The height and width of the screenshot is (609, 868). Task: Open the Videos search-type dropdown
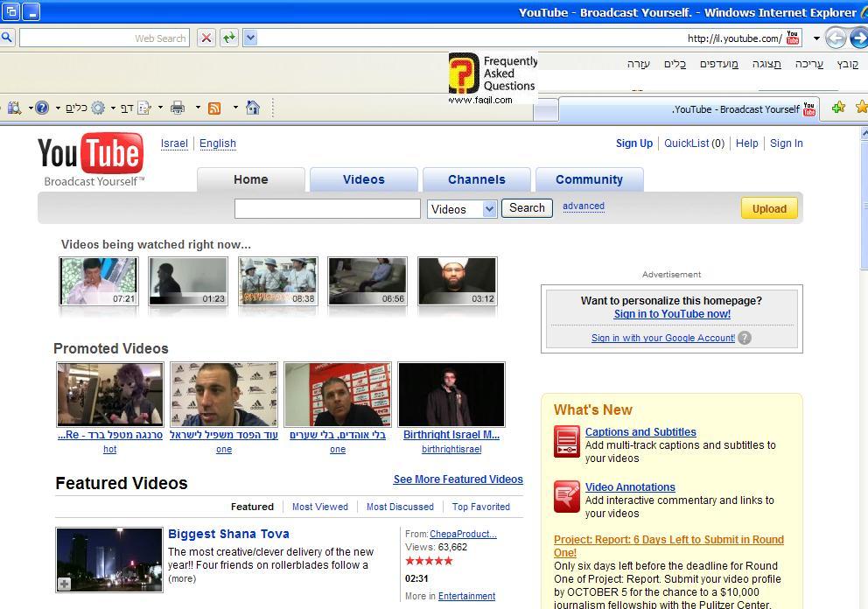[x=489, y=209]
